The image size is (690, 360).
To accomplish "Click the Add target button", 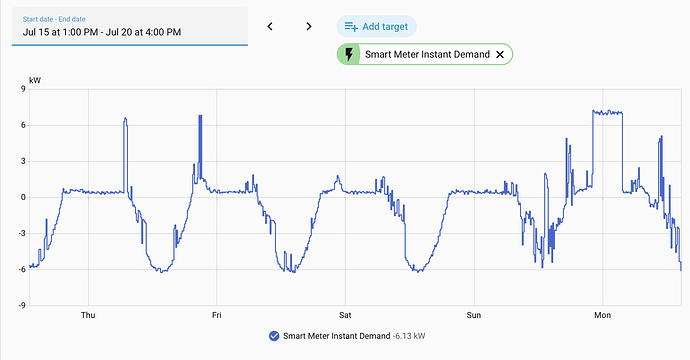I will [377, 27].
